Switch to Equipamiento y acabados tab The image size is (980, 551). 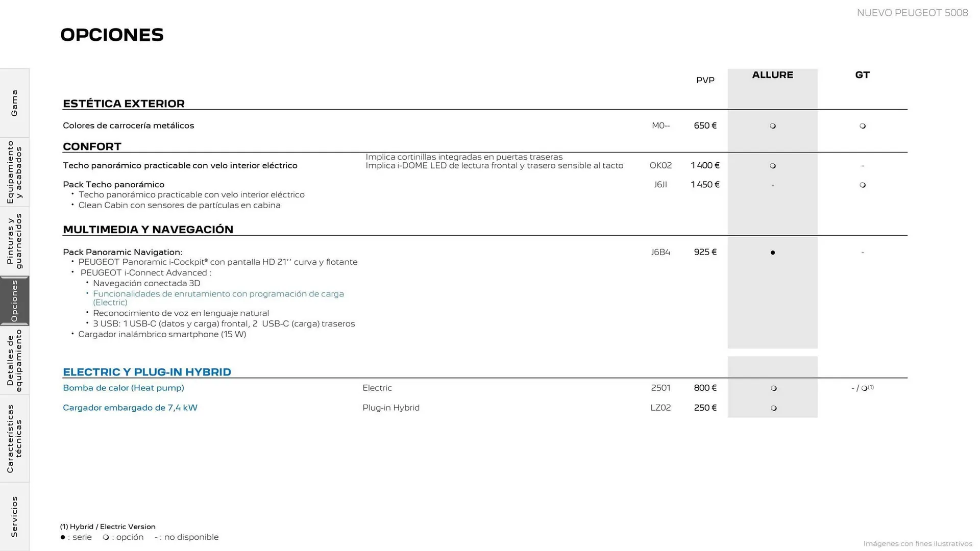[x=14, y=172]
